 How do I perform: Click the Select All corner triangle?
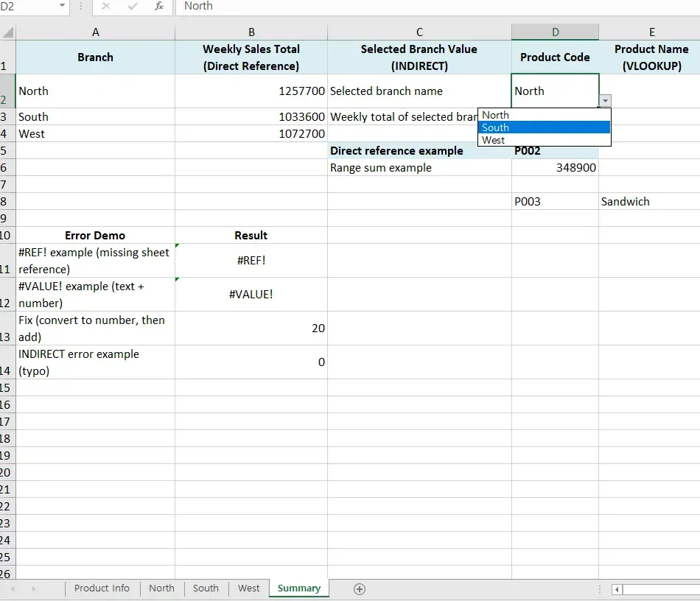click(x=7, y=31)
